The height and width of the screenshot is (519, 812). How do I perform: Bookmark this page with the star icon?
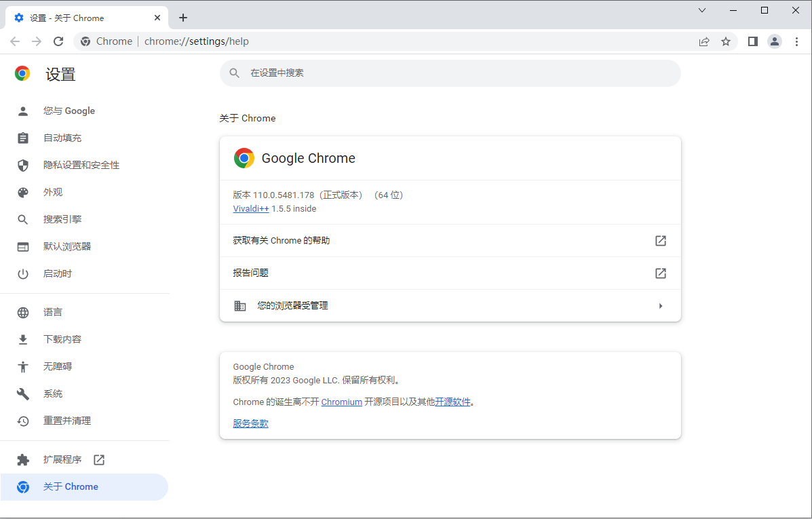click(x=727, y=41)
